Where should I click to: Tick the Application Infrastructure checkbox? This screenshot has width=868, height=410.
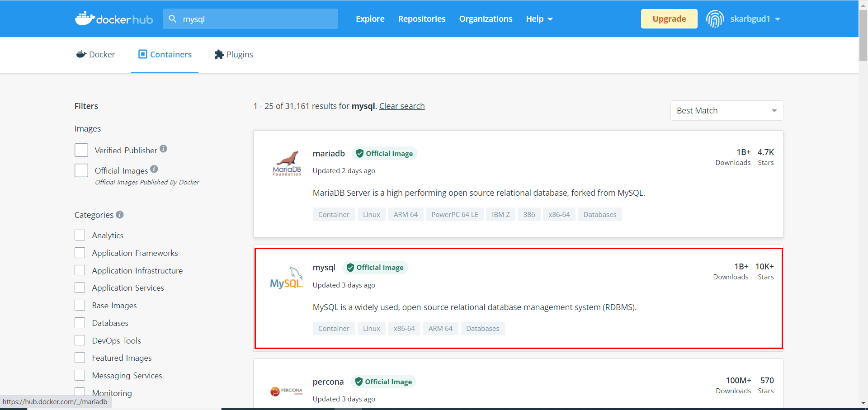point(80,270)
